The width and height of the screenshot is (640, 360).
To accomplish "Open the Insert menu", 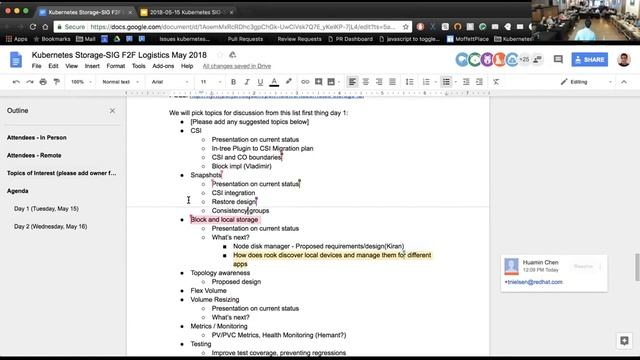I will coord(92,66).
